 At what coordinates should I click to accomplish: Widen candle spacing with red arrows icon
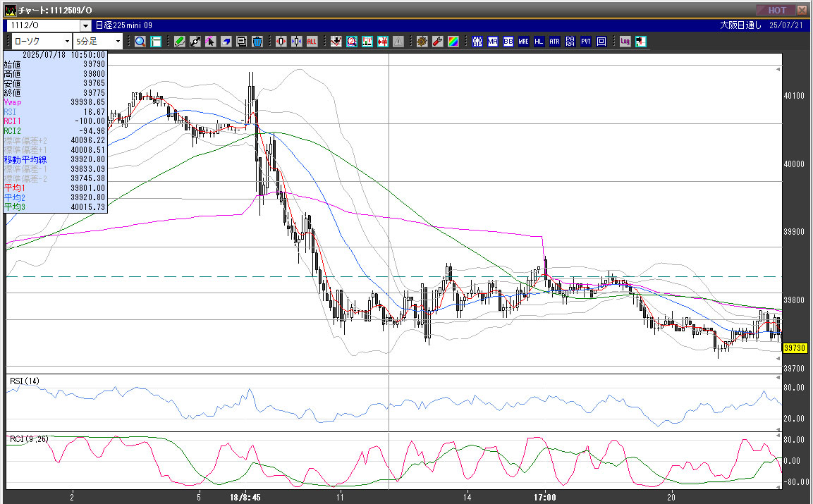(x=281, y=42)
